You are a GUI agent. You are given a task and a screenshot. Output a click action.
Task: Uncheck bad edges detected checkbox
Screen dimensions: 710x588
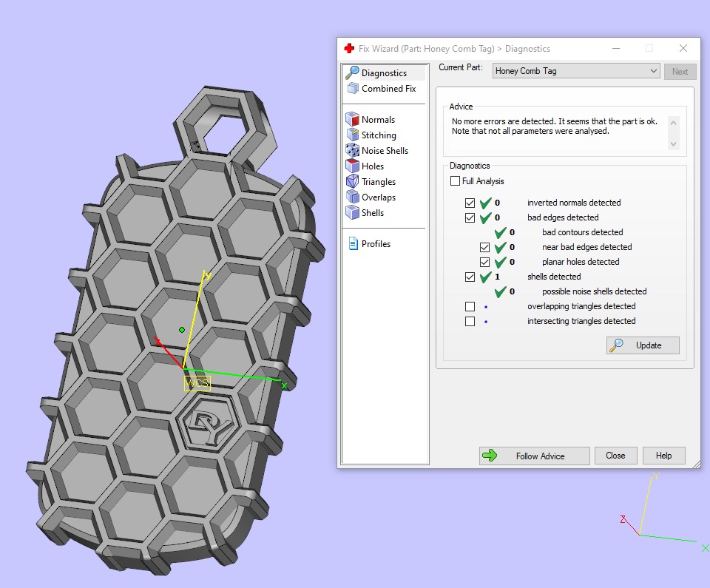(470, 217)
